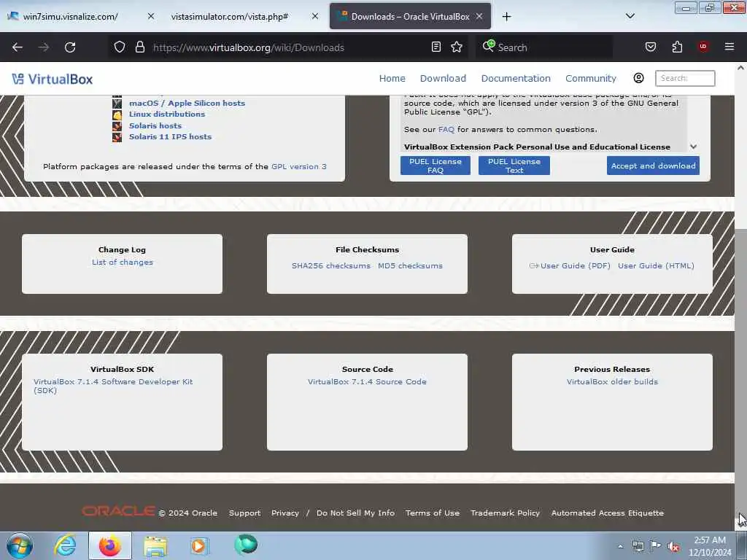Viewport: 747px width, 560px height.
Task: Open the Home menu item
Action: [x=392, y=78]
